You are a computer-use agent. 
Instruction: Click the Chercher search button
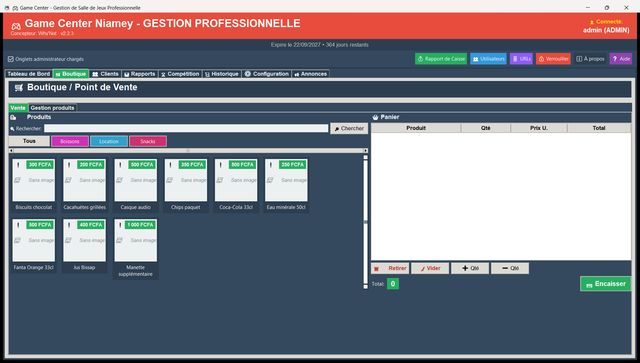pos(349,129)
